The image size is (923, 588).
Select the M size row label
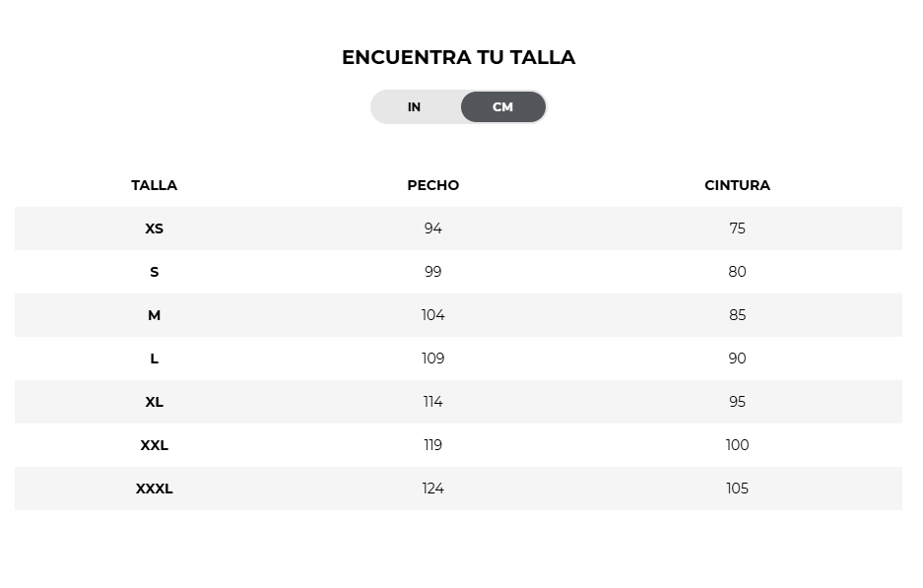(155, 315)
